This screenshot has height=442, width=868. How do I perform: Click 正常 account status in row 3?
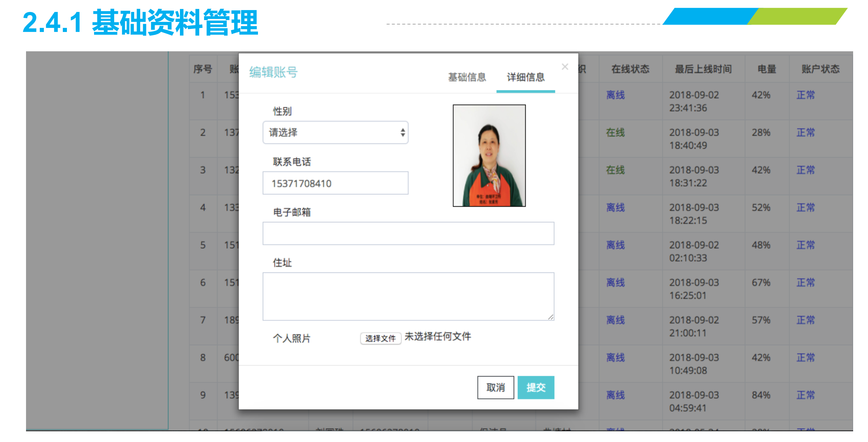[805, 170]
